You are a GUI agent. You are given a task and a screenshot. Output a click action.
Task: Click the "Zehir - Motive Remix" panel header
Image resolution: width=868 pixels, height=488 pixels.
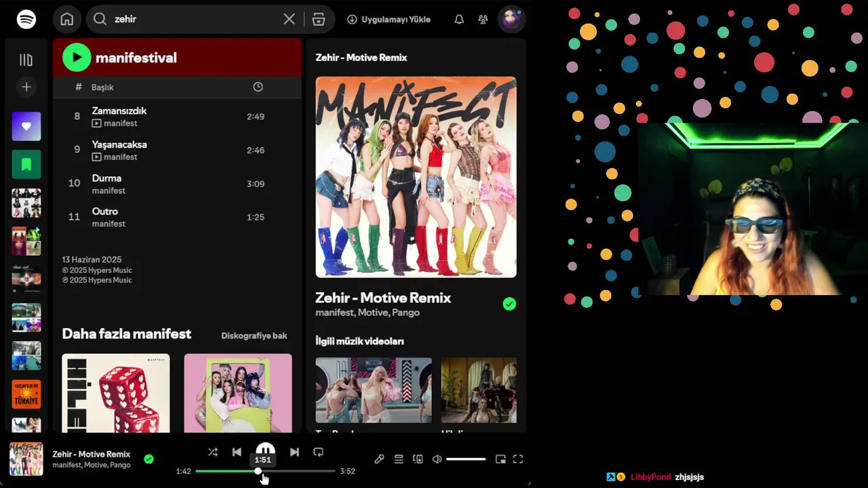[x=361, y=58]
